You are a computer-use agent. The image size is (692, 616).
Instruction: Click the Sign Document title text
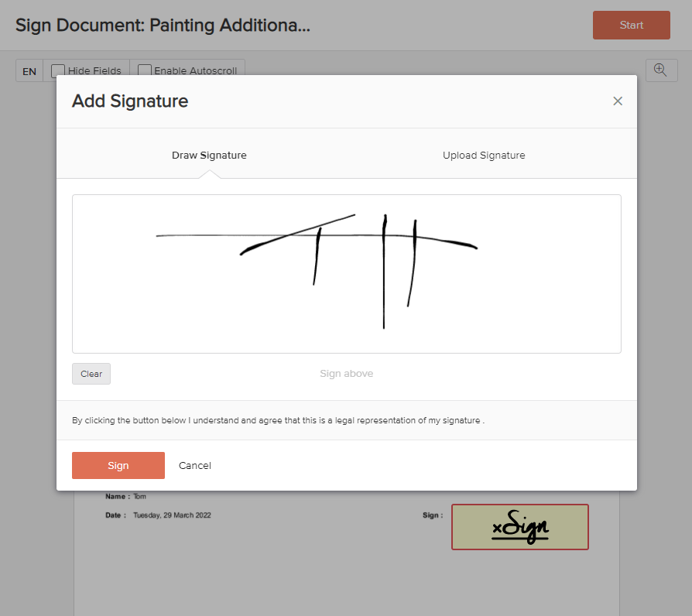(x=163, y=26)
